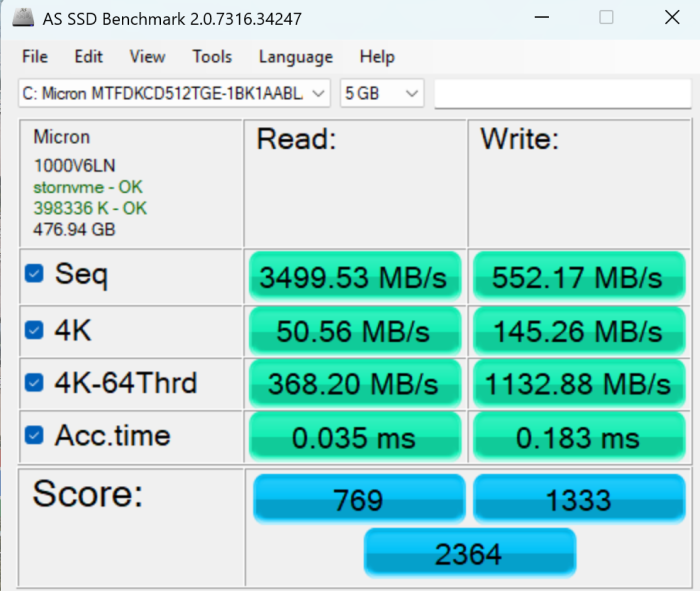Open the drive selection dropdown
Screen dimensions: 700x591
coord(174,94)
